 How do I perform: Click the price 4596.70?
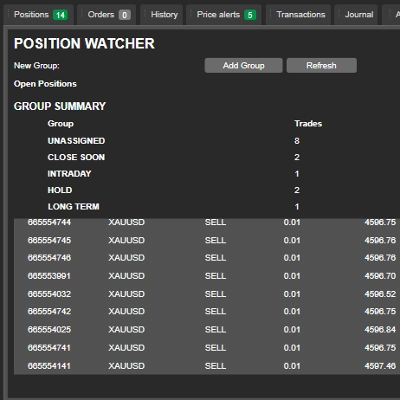380,276
